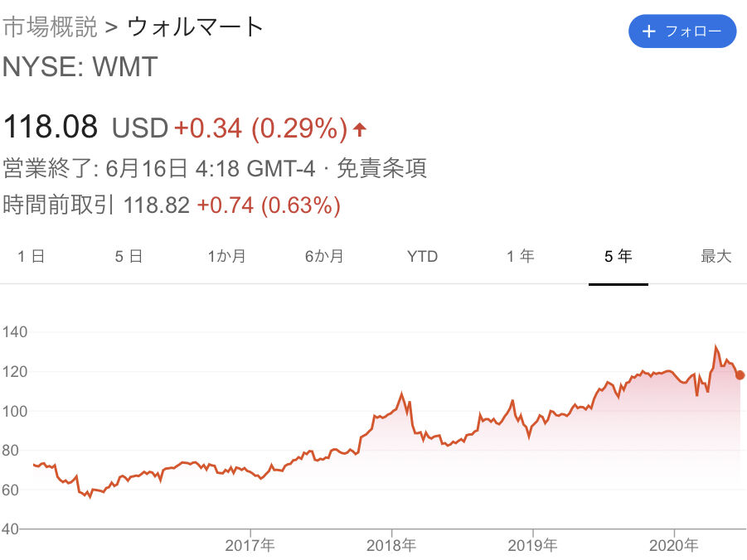Click the 2017年 axis label
The height and width of the screenshot is (560, 747).
pyautogui.click(x=250, y=545)
